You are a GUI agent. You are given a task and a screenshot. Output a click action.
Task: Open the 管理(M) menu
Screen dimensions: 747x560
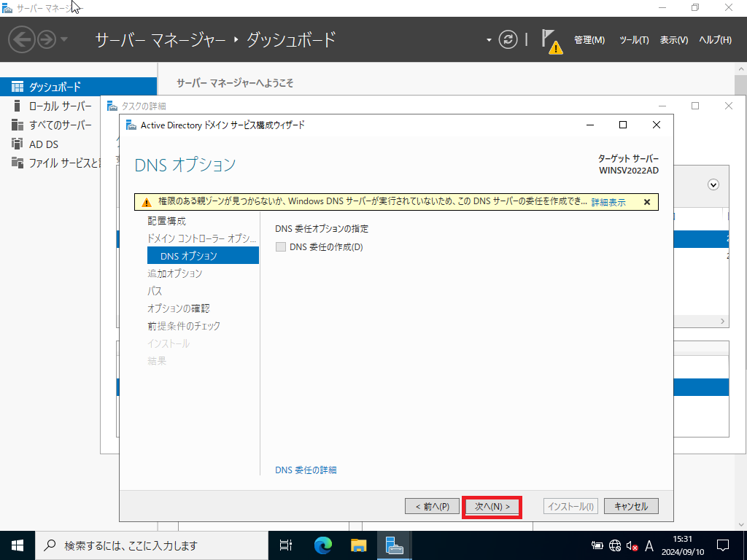[589, 40]
